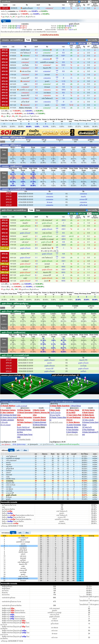The image size is (99, 644).
Task: Switch home team record to Home tab
Action: [35, 40]
